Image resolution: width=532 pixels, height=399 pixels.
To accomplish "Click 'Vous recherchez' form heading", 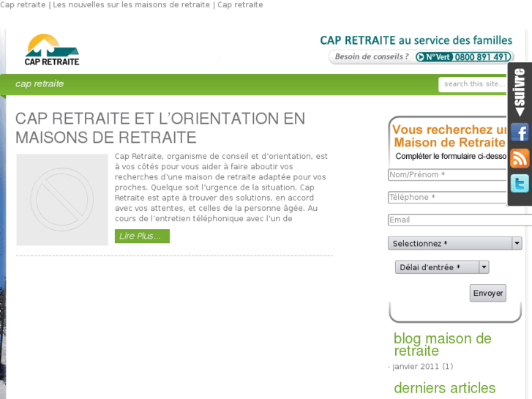I will 449,136.
